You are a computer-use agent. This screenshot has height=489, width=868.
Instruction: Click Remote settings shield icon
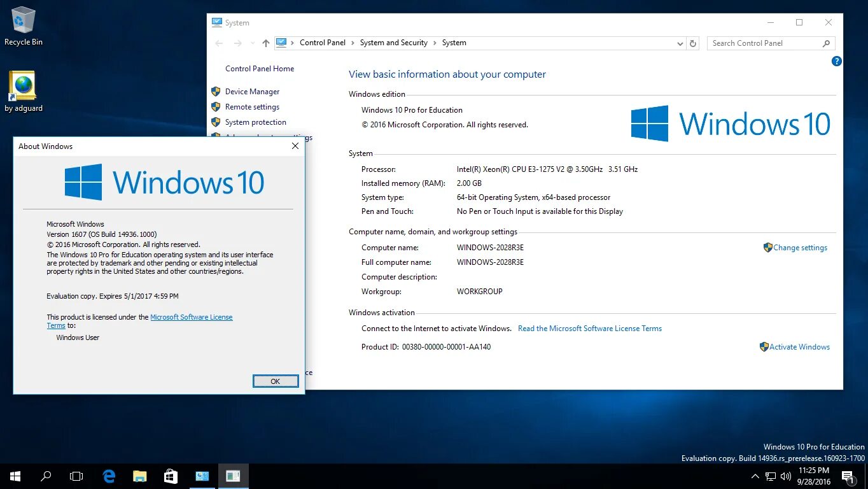216,107
